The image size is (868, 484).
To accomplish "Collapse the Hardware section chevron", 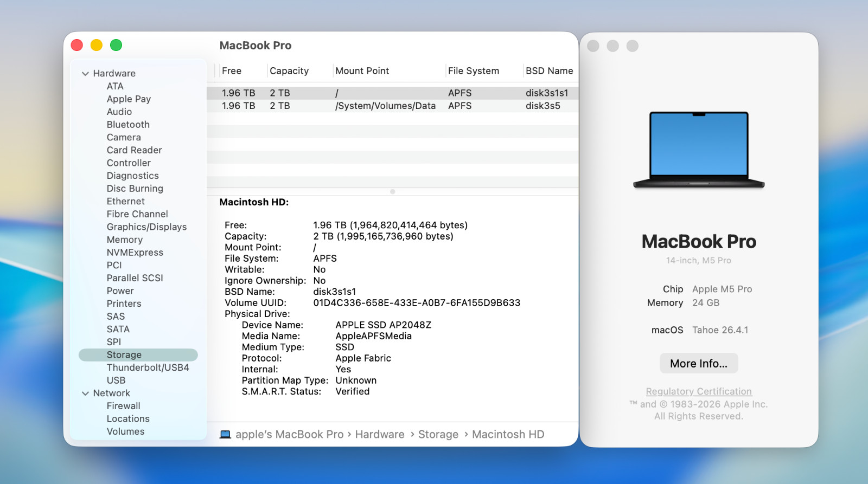I will click(85, 74).
